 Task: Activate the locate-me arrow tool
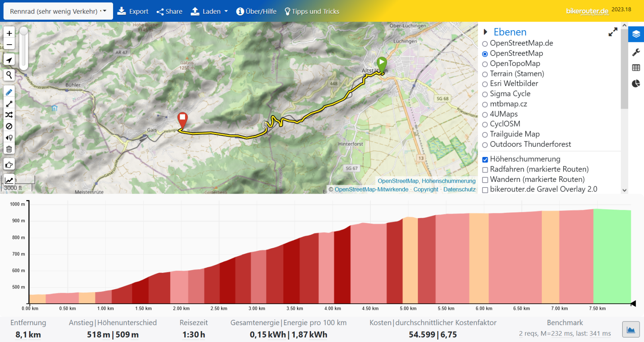pyautogui.click(x=9, y=60)
